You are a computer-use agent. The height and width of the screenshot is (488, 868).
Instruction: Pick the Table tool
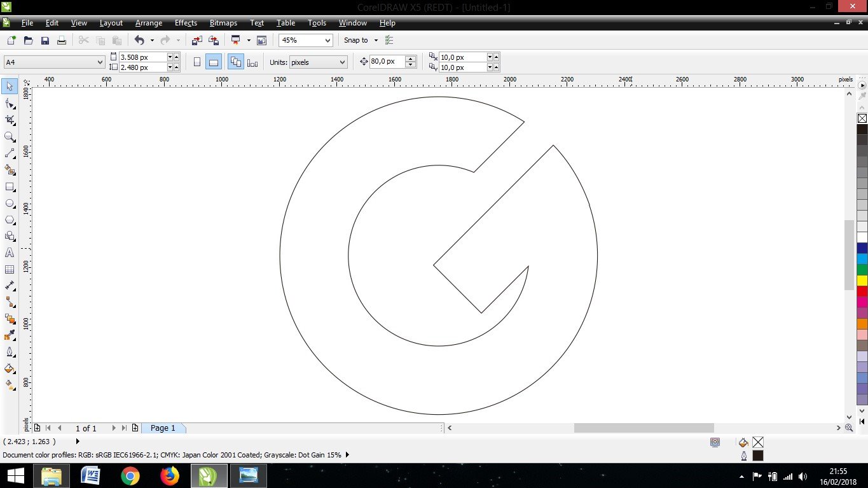[10, 269]
